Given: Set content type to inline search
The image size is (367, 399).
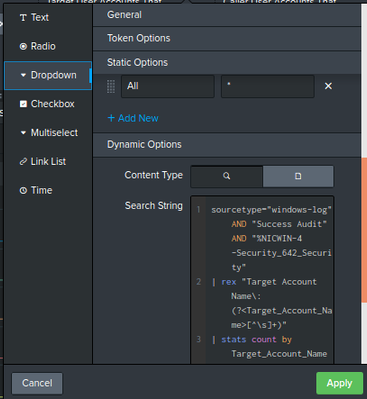Looking at the screenshot, I should click(x=226, y=176).
